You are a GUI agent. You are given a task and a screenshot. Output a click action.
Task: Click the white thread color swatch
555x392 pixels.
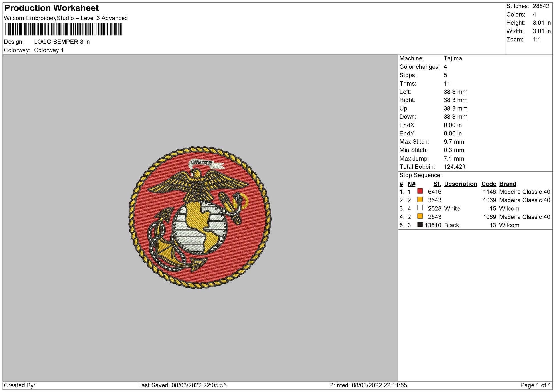tap(420, 208)
